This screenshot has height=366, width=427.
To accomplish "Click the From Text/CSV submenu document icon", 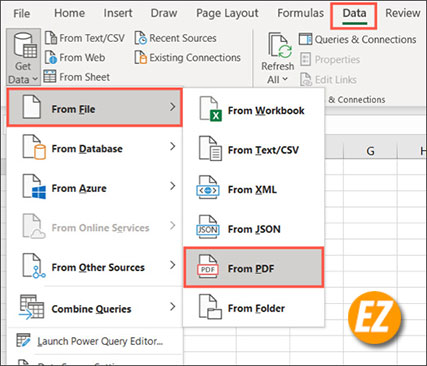I will pyautogui.click(x=210, y=148).
